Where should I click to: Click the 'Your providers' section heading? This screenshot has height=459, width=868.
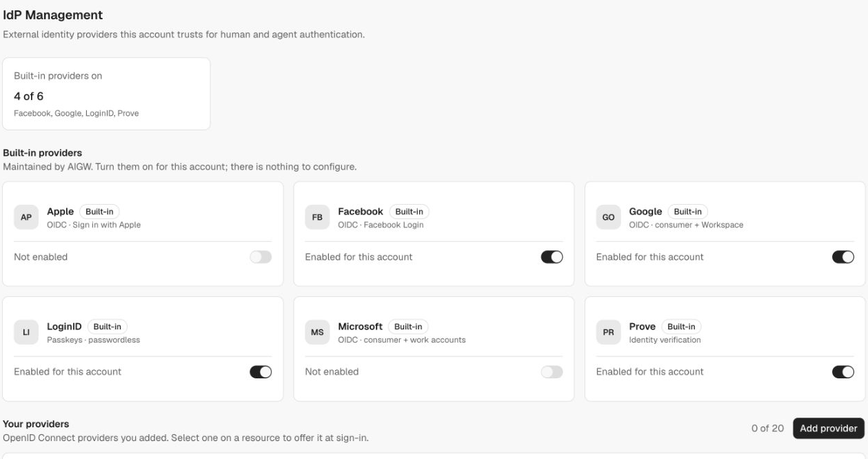[37, 423]
